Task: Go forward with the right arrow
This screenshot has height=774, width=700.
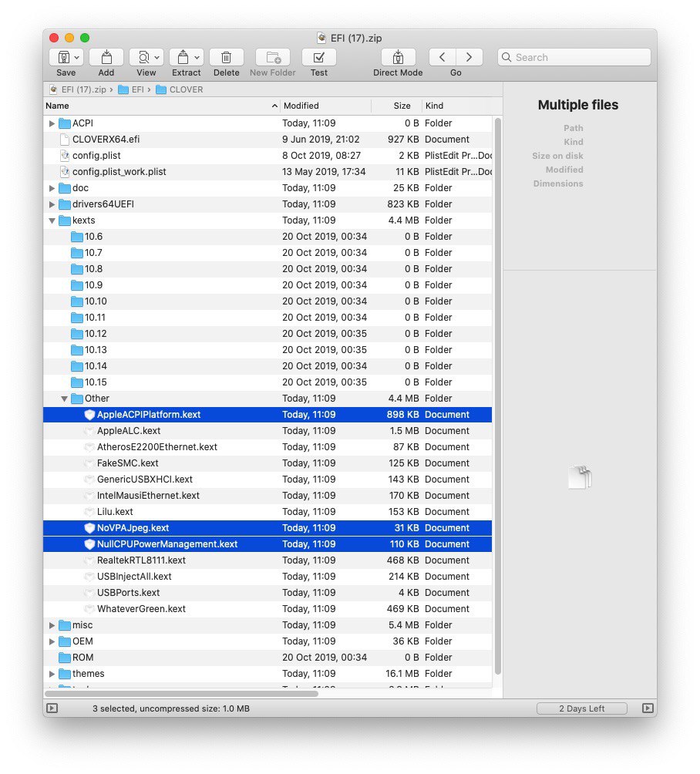Action: [x=469, y=57]
